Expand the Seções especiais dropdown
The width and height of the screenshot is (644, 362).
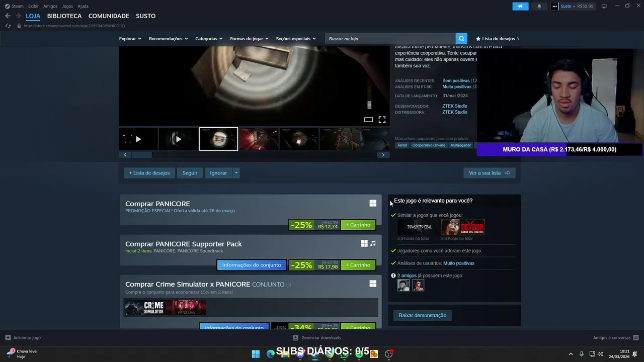(296, 39)
